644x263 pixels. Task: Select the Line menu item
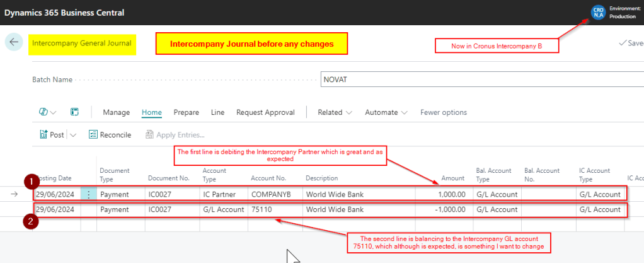[217, 112]
